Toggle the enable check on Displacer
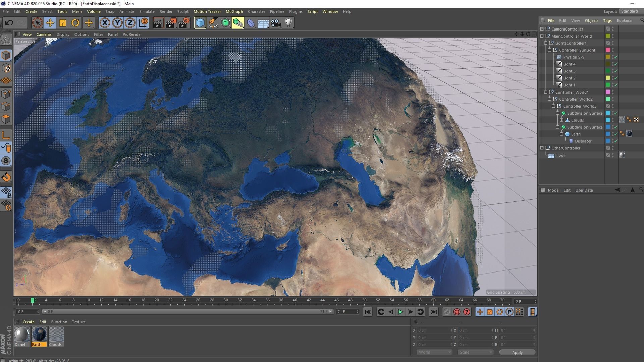 (616, 141)
